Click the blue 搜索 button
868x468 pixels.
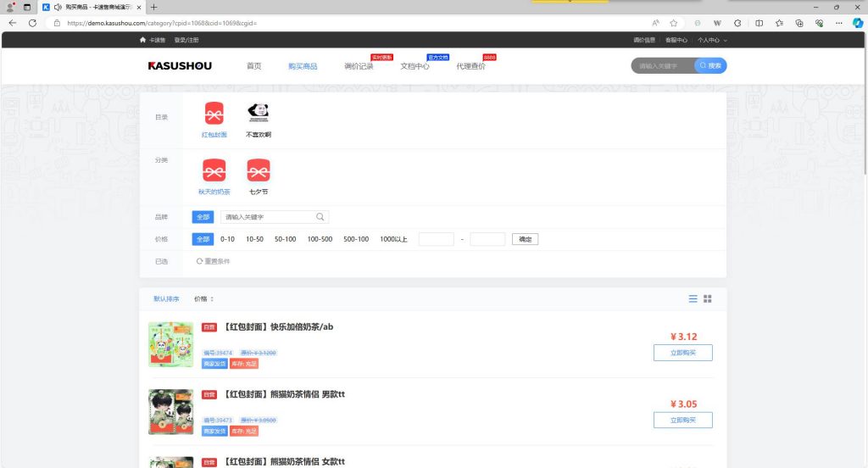point(711,66)
